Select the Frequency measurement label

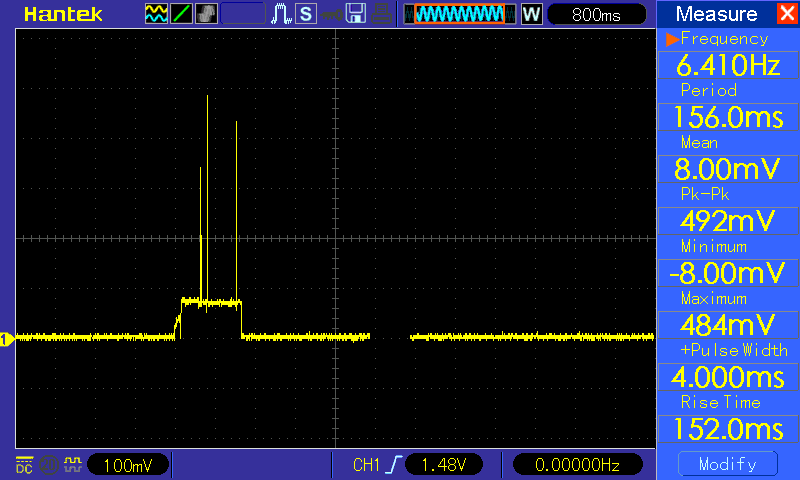[724, 39]
